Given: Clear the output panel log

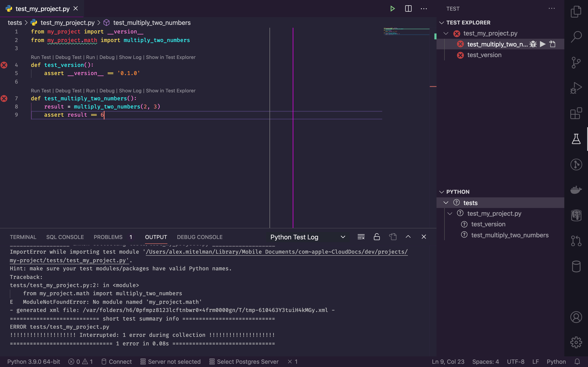Looking at the screenshot, I should [x=361, y=237].
